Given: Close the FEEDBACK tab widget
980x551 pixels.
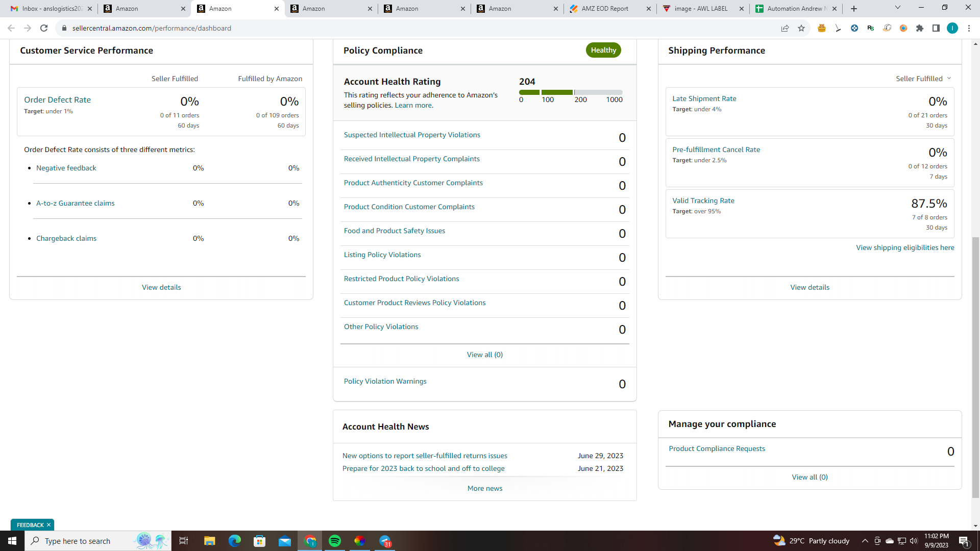Looking at the screenshot, I should pos(48,525).
